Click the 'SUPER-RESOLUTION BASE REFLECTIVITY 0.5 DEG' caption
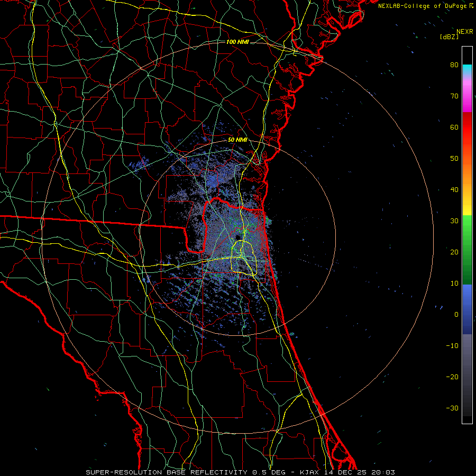The image size is (476, 476). point(186,472)
